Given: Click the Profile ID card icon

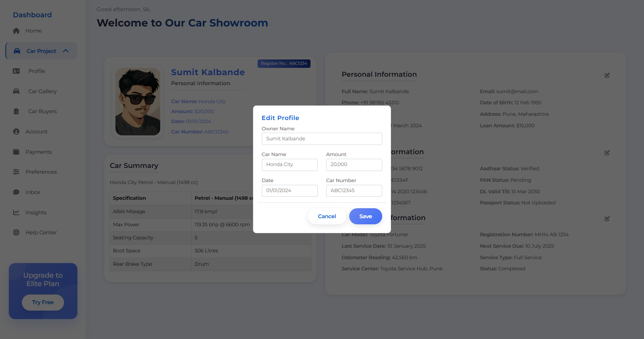Looking at the screenshot, I should 16,71.
